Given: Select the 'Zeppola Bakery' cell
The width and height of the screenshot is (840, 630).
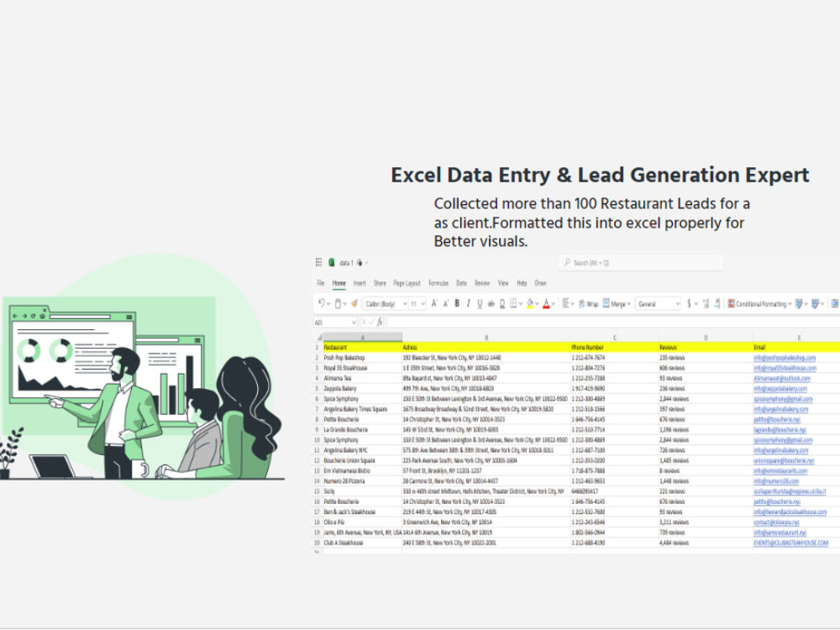Looking at the screenshot, I should tap(363, 388).
